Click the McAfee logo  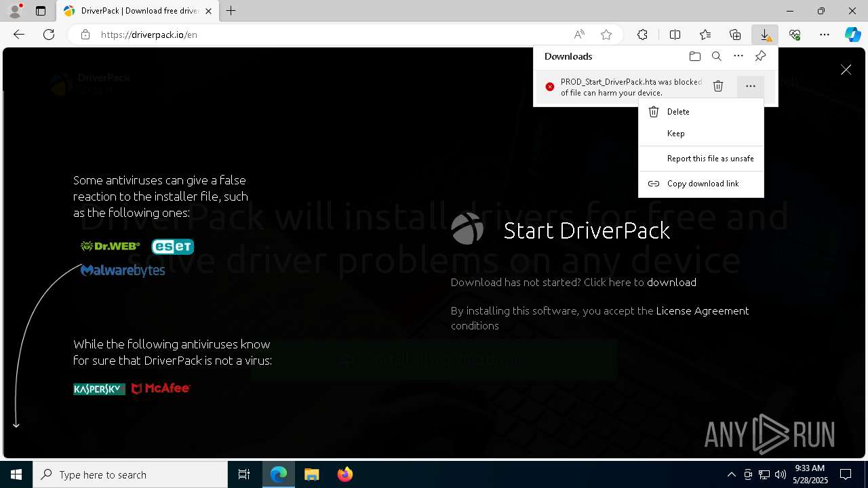[161, 388]
